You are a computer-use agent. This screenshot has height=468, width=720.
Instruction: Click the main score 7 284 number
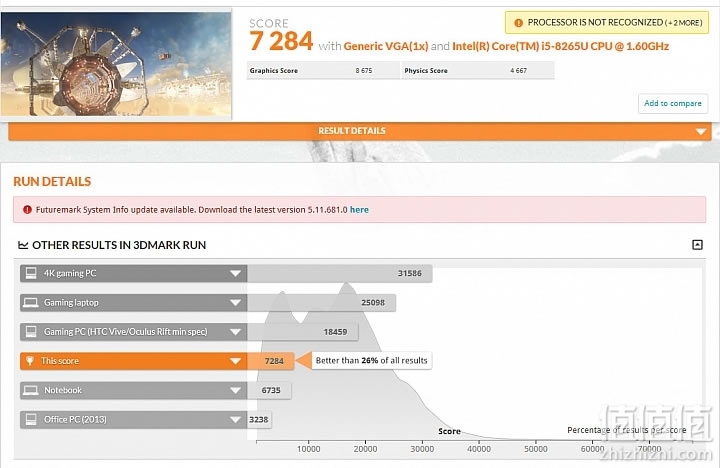pyautogui.click(x=281, y=41)
